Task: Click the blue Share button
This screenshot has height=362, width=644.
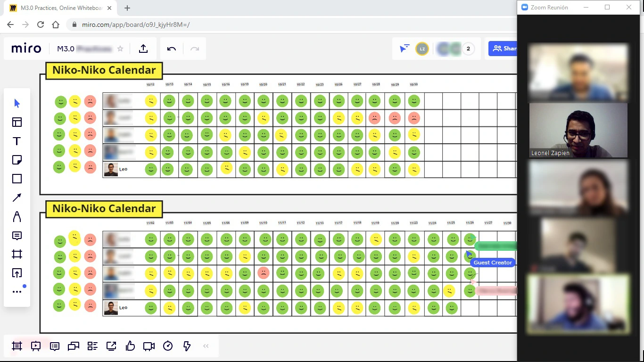Action: 504,49
